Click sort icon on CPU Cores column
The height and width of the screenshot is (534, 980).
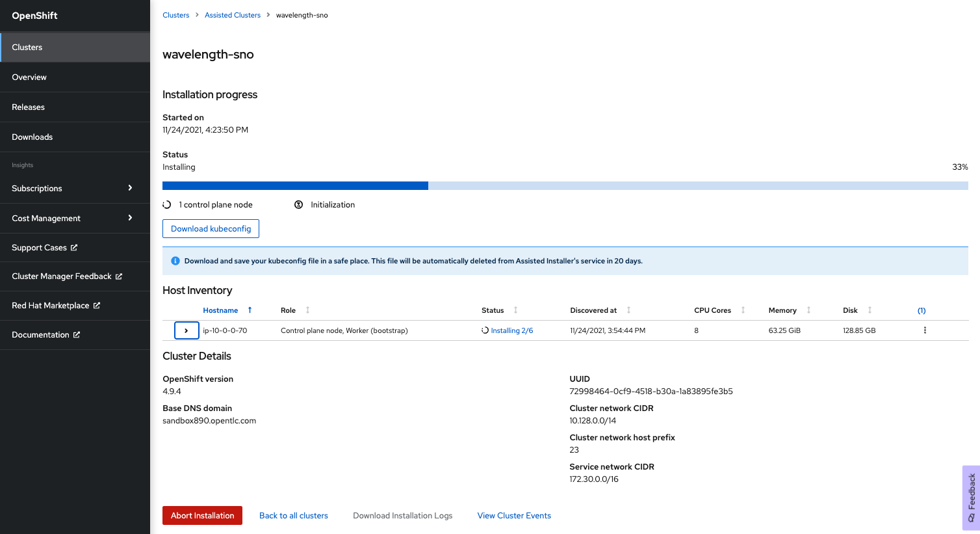pyautogui.click(x=743, y=310)
